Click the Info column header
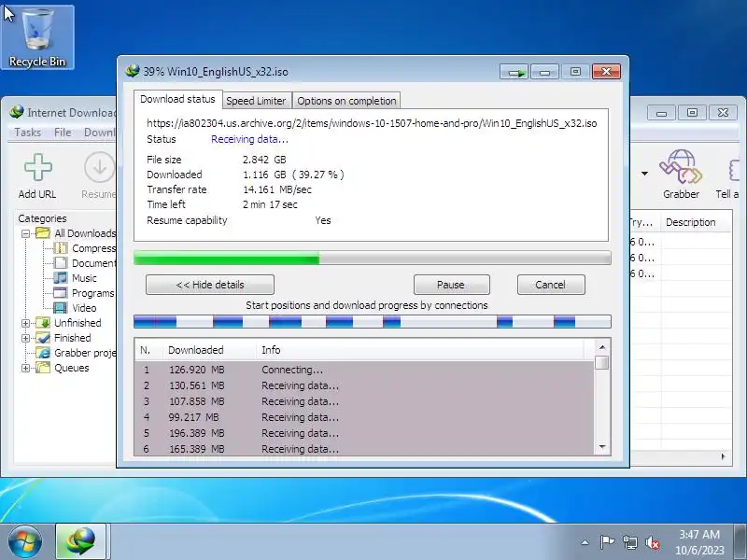The width and height of the screenshot is (747, 560). click(x=419, y=350)
